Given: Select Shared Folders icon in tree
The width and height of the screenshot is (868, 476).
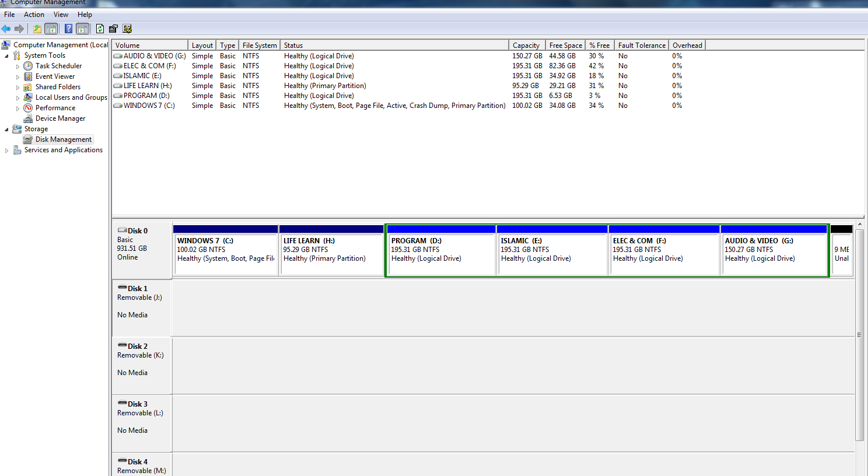Looking at the screenshot, I should point(28,87).
